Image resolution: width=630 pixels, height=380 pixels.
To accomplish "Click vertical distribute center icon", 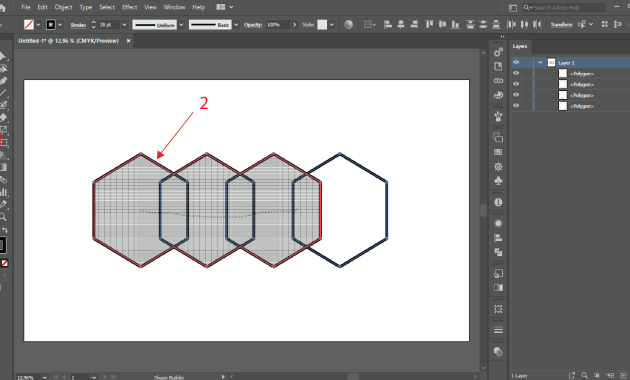I will pyautogui.click(x=483, y=25).
